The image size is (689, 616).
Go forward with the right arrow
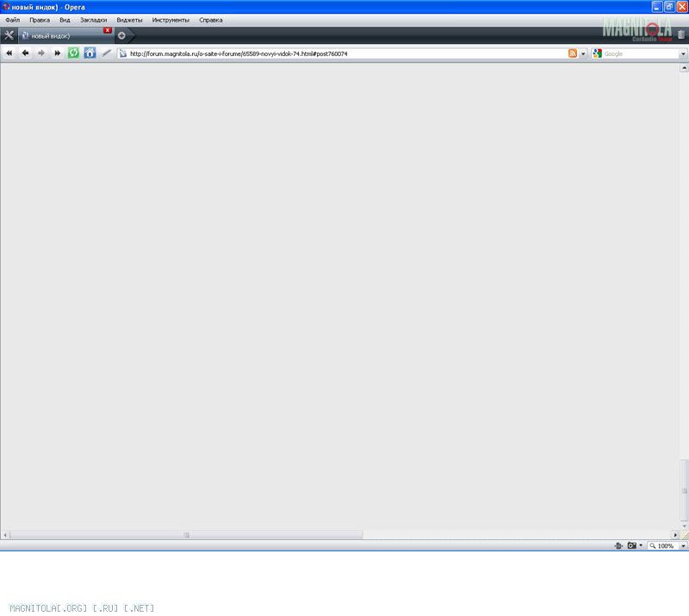click(41, 53)
